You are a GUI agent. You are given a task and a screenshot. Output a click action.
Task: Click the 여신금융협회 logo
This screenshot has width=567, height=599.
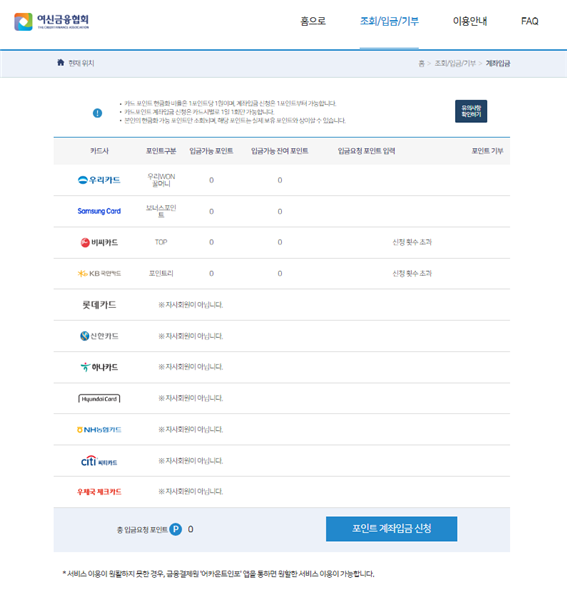point(52,22)
